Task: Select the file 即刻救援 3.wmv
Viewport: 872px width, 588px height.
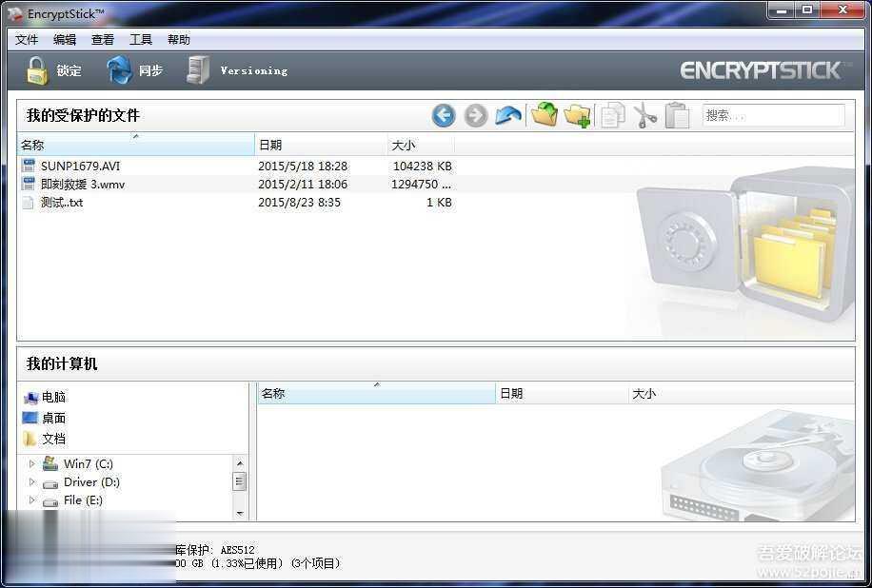Action: pyautogui.click(x=82, y=185)
